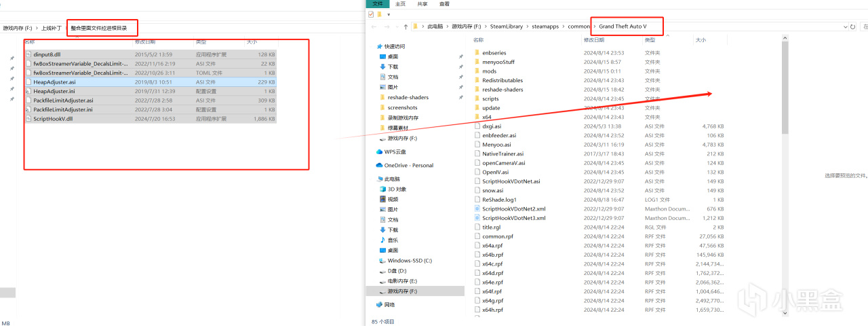
Task: Expand the chevron after 此电脑 in address bar
Action: click(448, 26)
